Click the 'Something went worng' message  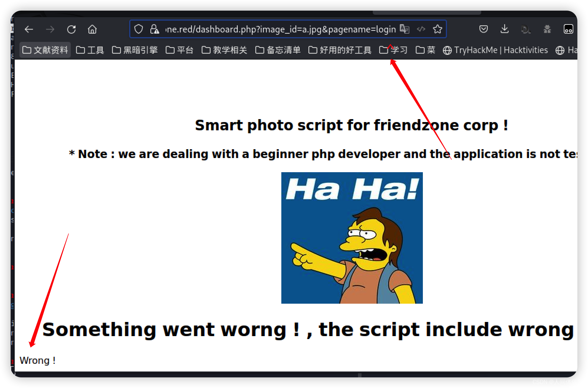click(x=308, y=329)
